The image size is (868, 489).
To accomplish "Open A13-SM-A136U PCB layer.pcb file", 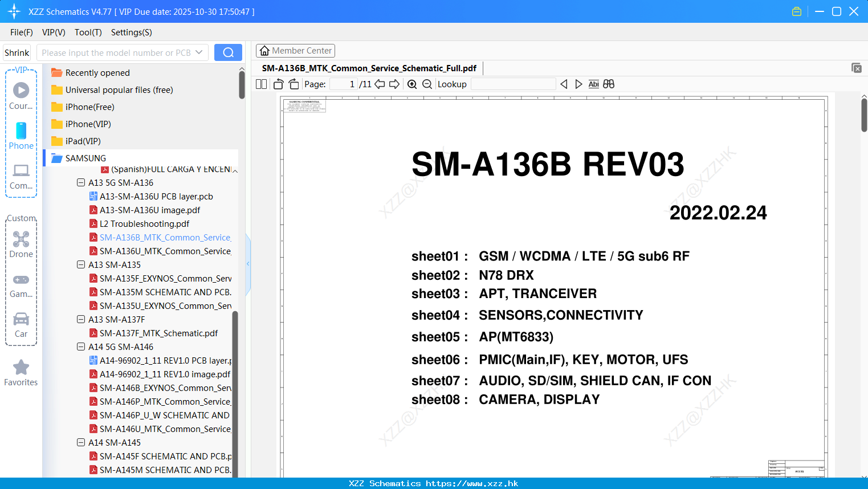I will [x=151, y=196].
